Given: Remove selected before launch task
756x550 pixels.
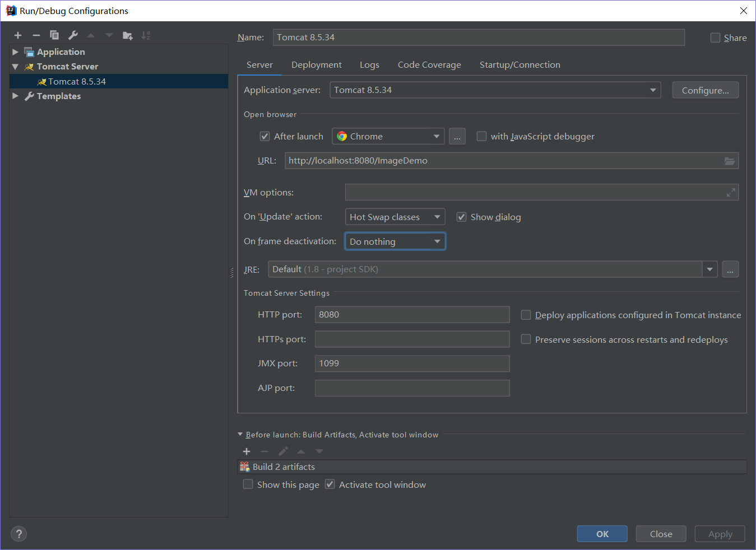Looking at the screenshot, I should pos(265,451).
